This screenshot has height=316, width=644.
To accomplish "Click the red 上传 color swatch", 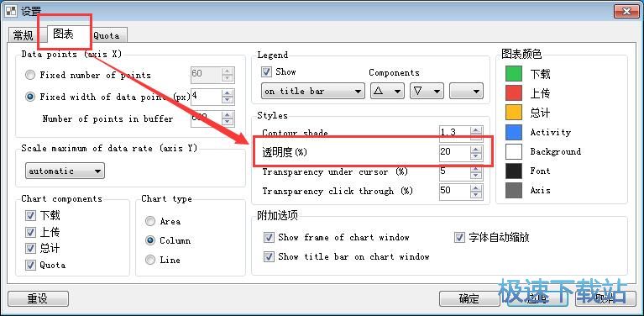I will pos(513,93).
